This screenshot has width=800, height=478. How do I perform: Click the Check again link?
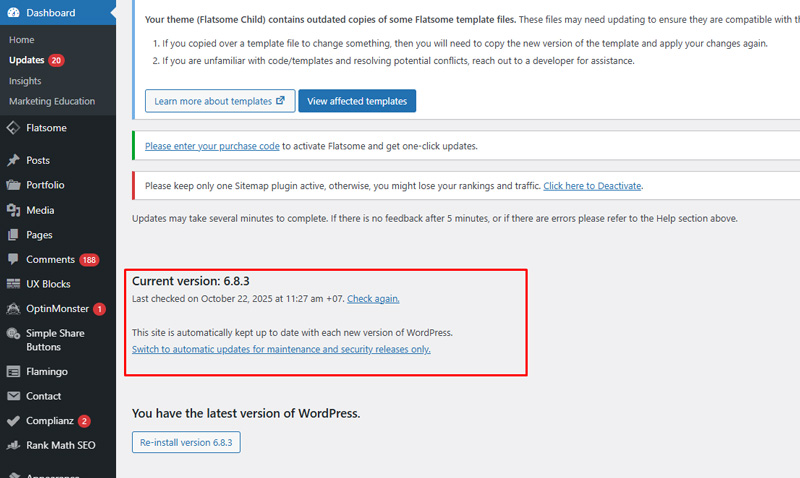[373, 298]
